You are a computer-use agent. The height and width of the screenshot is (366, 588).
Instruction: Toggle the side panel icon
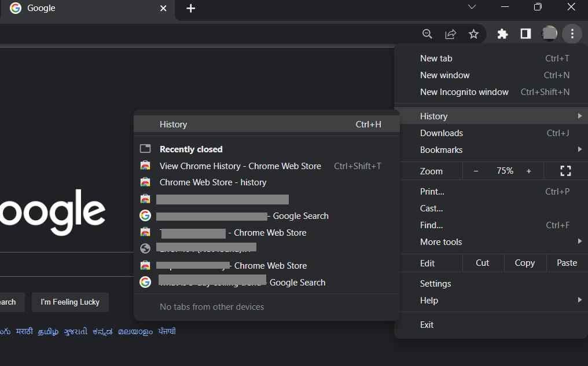(525, 34)
